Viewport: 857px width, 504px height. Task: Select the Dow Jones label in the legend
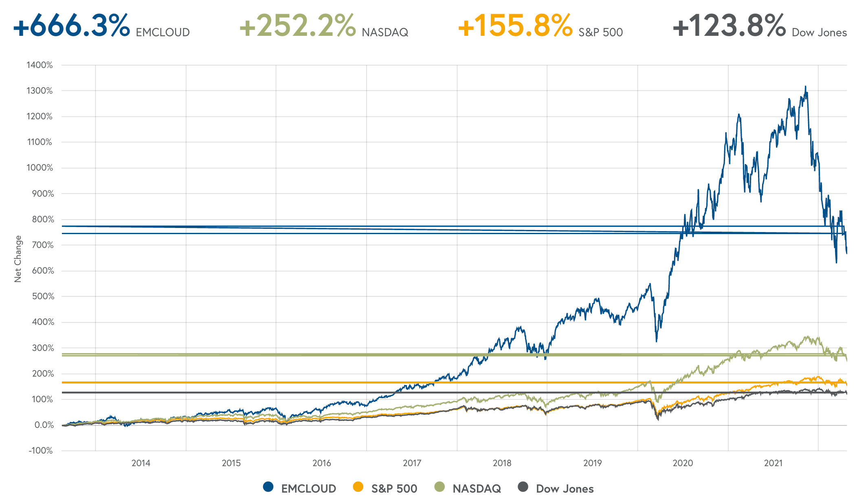[565, 489]
